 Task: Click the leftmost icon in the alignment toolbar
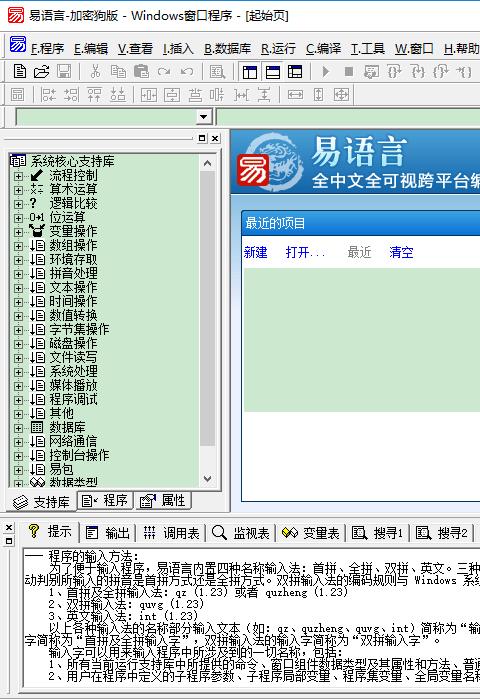click(17, 95)
